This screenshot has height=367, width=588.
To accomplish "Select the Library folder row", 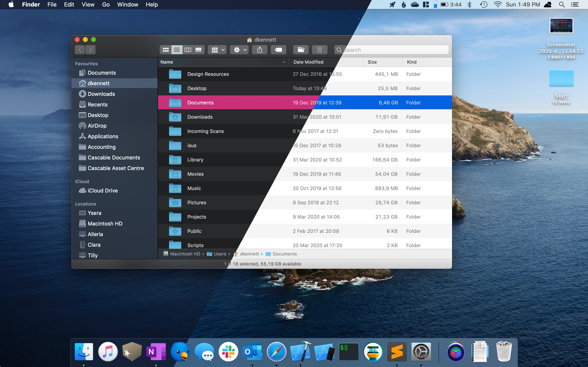I will pos(195,160).
